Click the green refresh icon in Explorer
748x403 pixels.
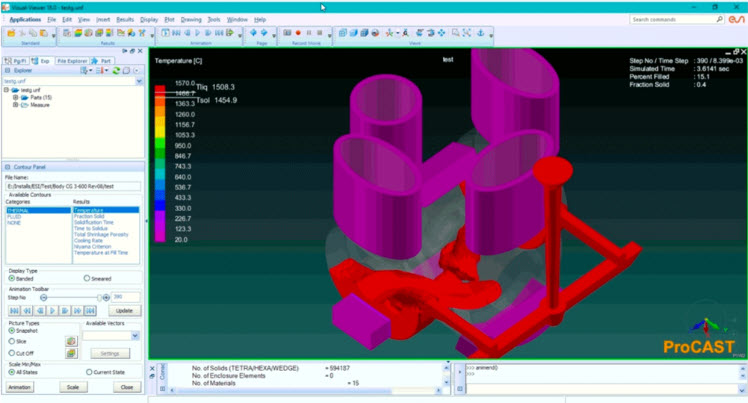[117, 71]
